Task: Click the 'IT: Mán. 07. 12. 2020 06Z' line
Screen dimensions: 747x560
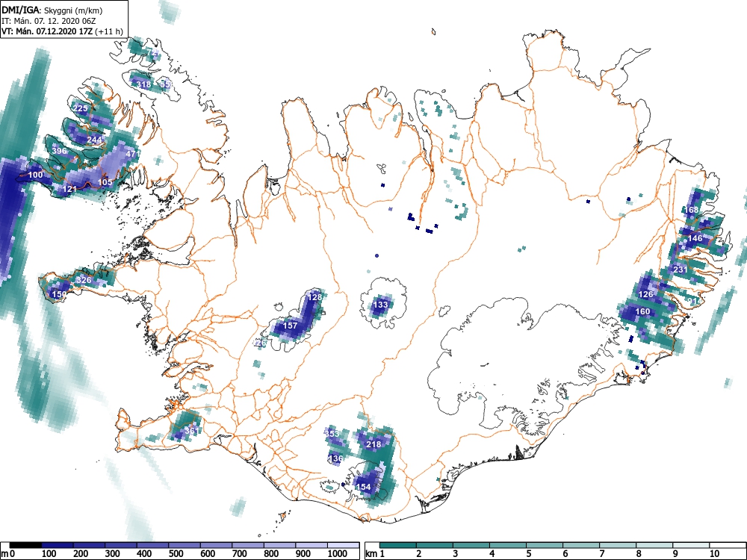Action: click(49, 21)
